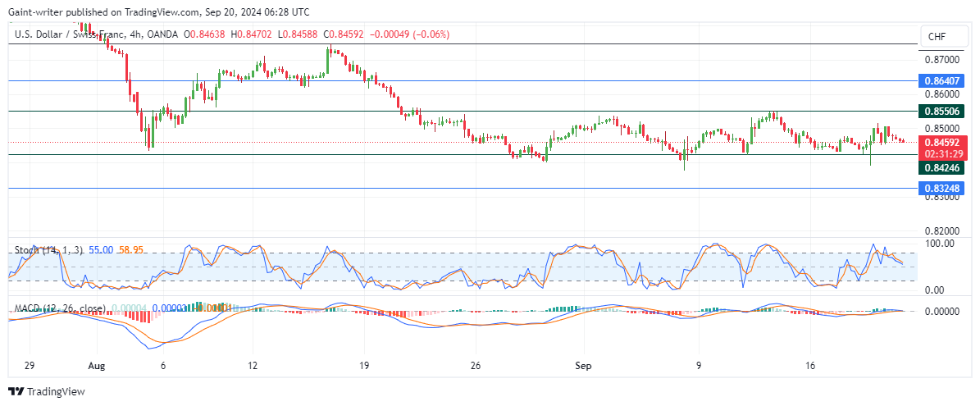This screenshot has height=406, width=980.
Task: Click the Stoch blue value 55.00
Action: tap(101, 250)
